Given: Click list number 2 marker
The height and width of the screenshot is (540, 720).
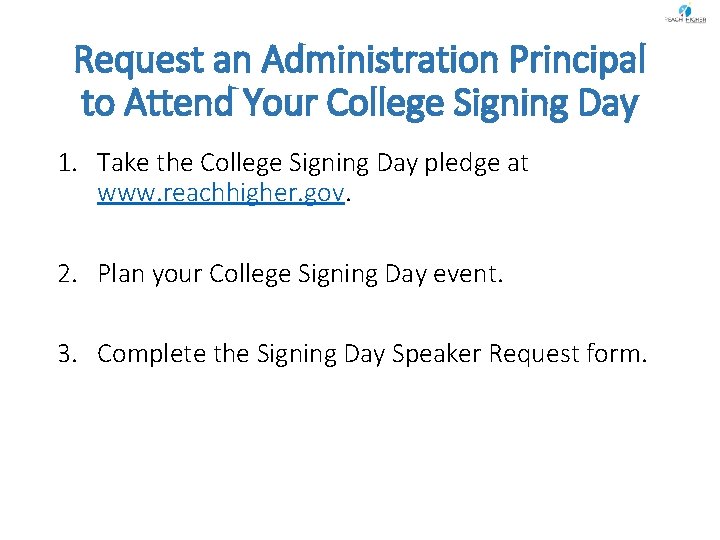Looking at the screenshot, I should (x=68, y=274).
